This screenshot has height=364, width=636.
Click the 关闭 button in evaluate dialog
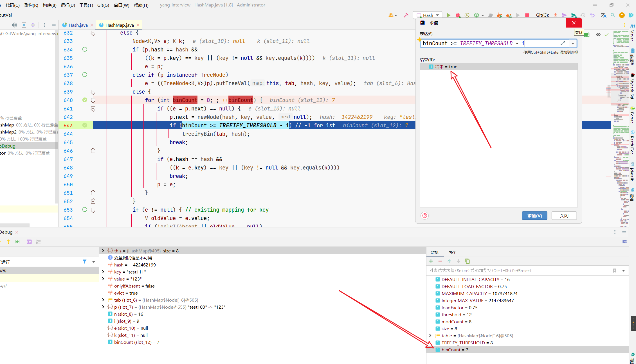564,216
